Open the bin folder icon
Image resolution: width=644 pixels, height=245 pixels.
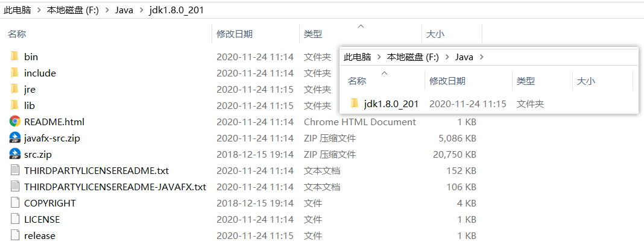click(x=15, y=57)
